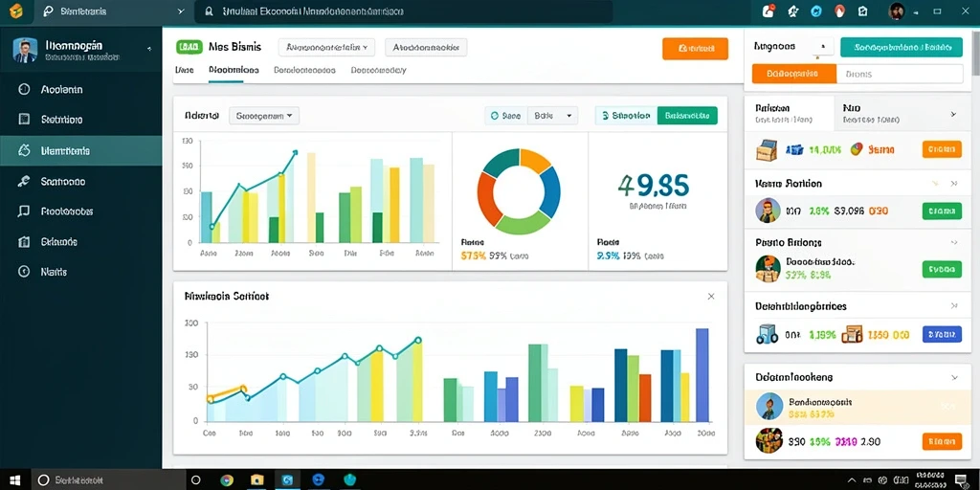Launch Chrome from the Windows taskbar

(227, 480)
